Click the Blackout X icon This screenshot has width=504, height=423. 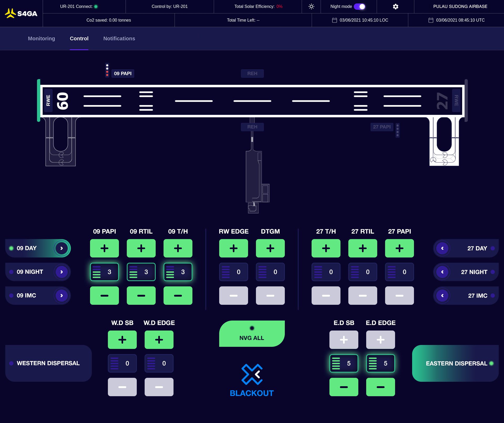[252, 374]
